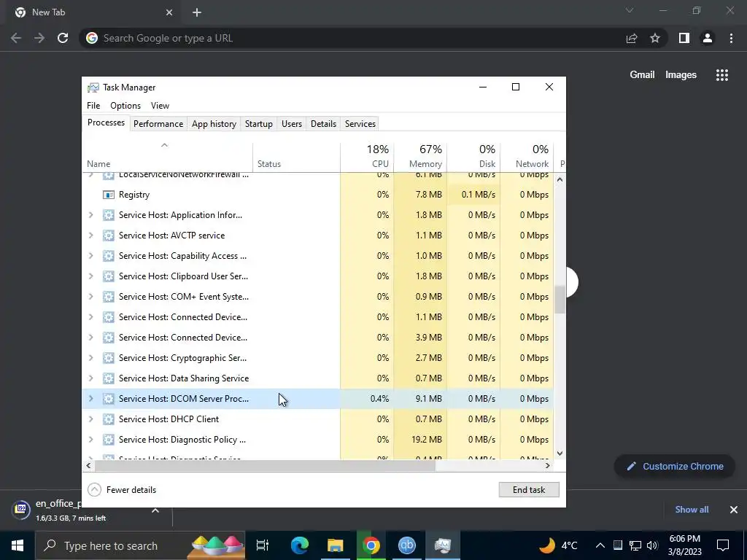This screenshot has height=560, width=747.
Task: Switch to the App history tab
Action: pos(214,124)
